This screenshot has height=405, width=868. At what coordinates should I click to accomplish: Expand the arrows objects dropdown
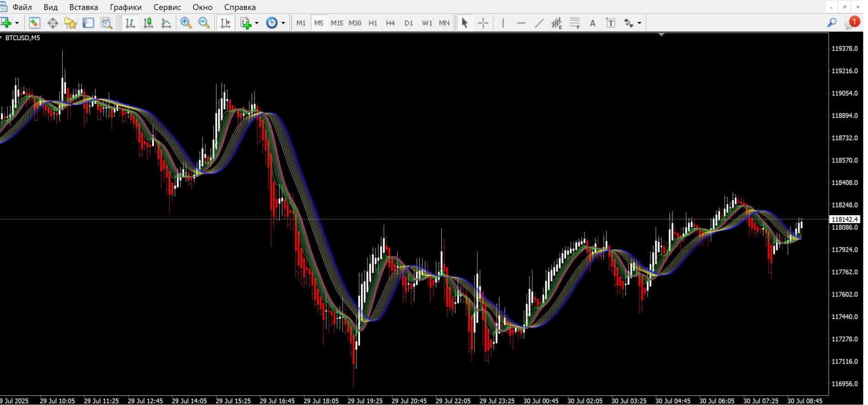[639, 23]
